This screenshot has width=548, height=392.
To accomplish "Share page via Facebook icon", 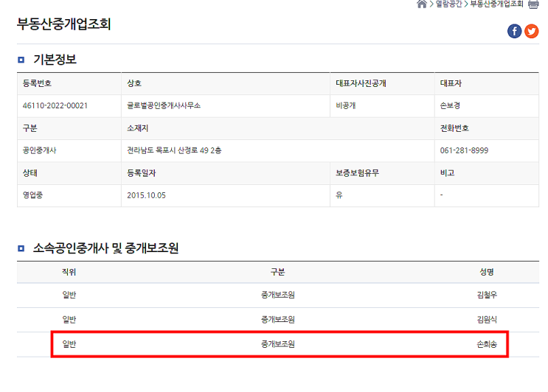I will tap(514, 32).
